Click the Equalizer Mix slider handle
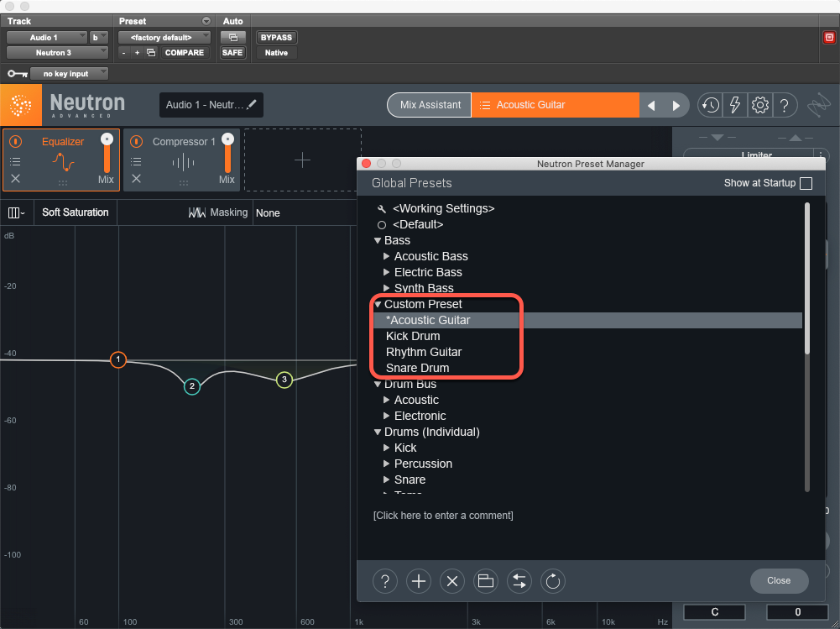840x629 pixels. point(107,139)
